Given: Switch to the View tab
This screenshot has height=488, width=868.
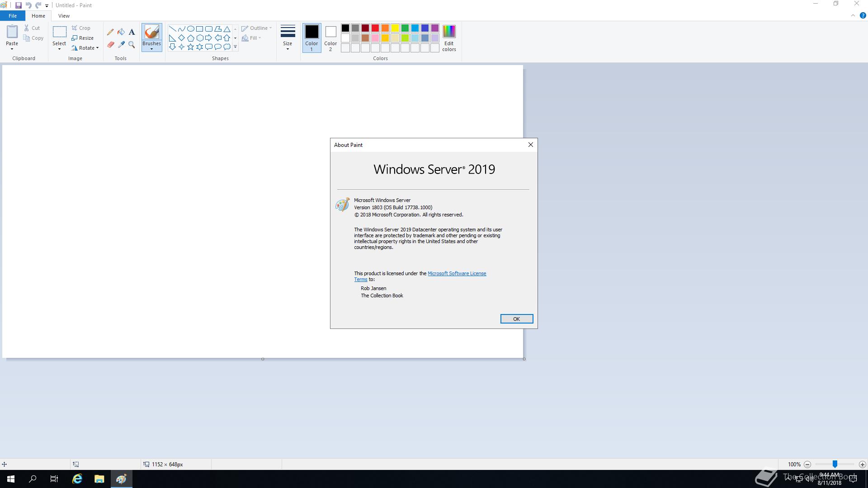Looking at the screenshot, I should (x=64, y=16).
